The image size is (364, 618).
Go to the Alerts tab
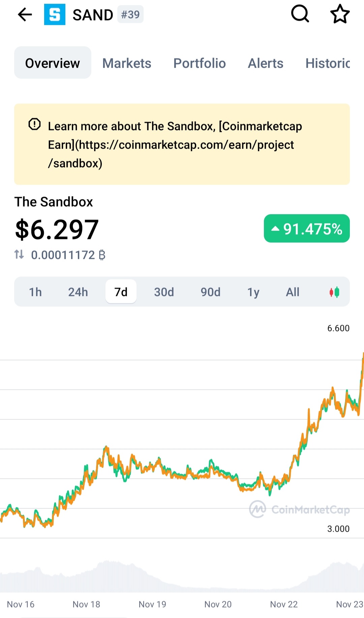pos(266,63)
